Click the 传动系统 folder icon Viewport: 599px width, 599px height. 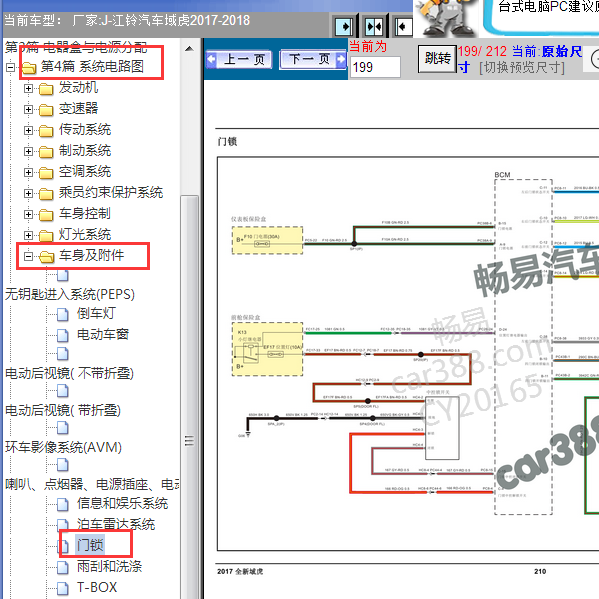[46, 131]
